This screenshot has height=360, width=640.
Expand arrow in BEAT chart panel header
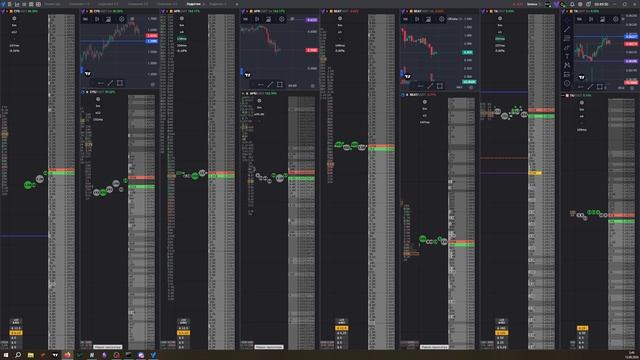(x=407, y=11)
